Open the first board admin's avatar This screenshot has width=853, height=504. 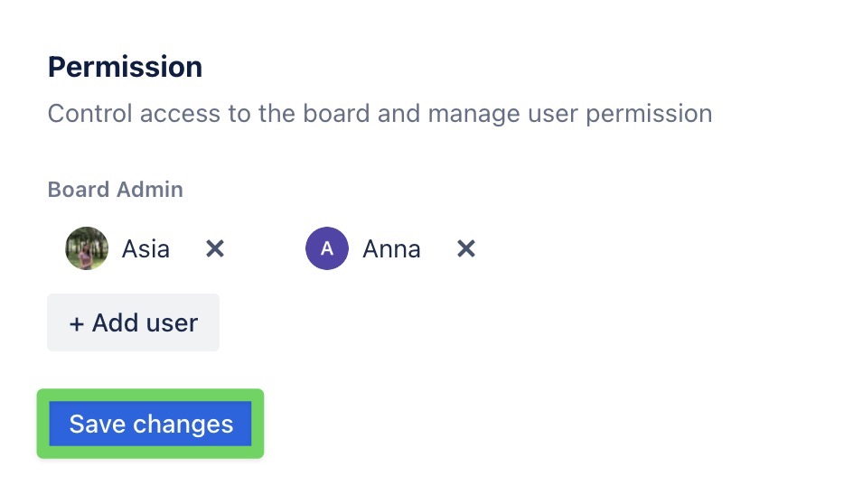pyautogui.click(x=87, y=248)
